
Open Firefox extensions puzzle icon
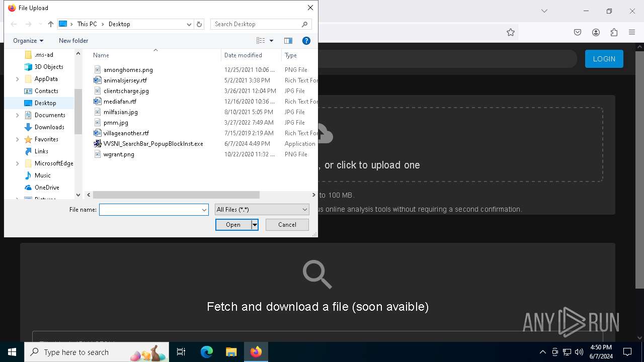(614, 32)
